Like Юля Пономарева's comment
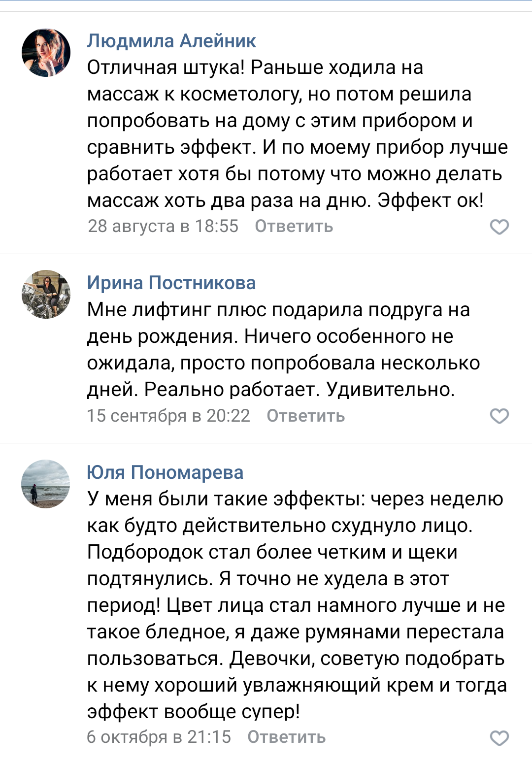 499,738
